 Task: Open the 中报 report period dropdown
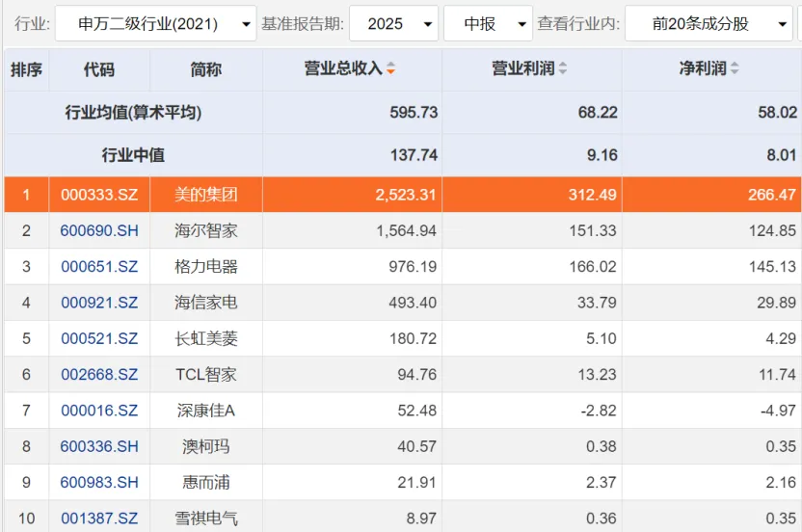click(x=488, y=23)
